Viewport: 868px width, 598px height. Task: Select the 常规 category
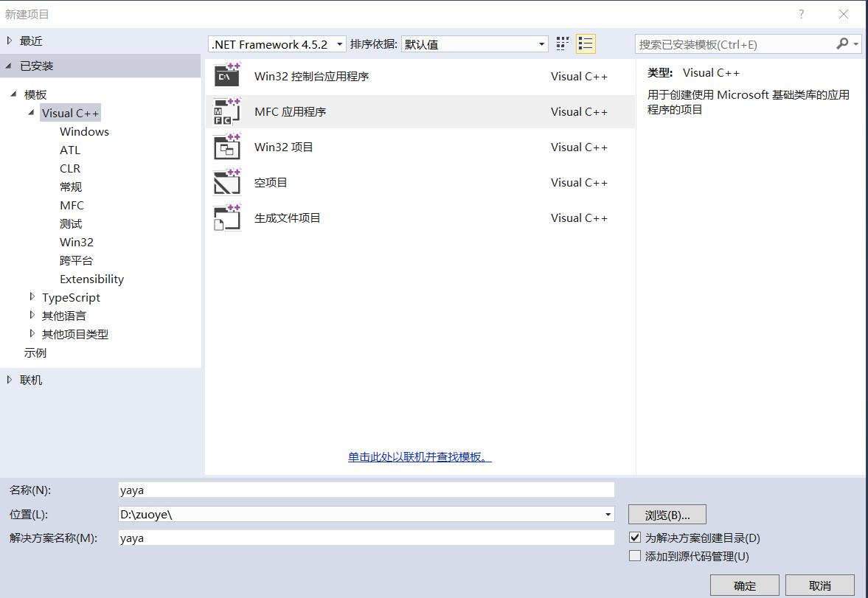click(x=70, y=187)
